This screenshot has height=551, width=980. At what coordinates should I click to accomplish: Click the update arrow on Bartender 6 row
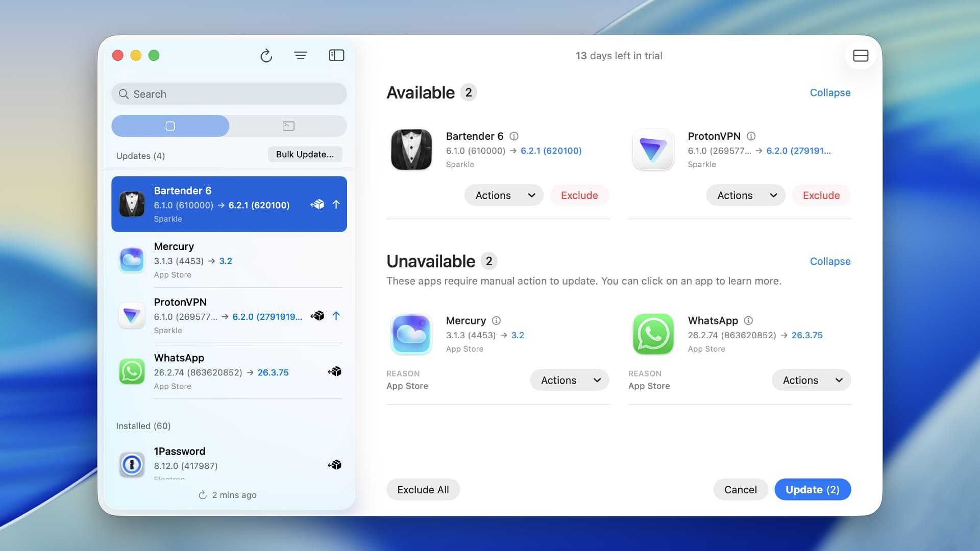click(x=336, y=205)
